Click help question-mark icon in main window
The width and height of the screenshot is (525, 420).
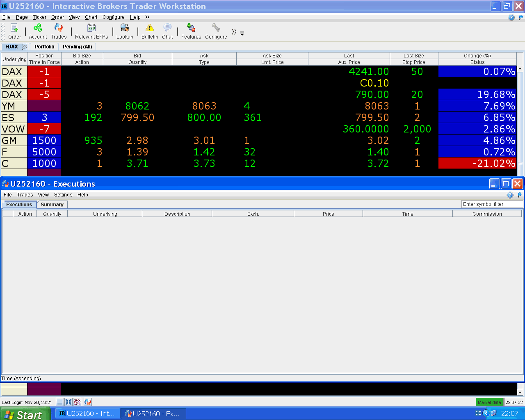511,17
